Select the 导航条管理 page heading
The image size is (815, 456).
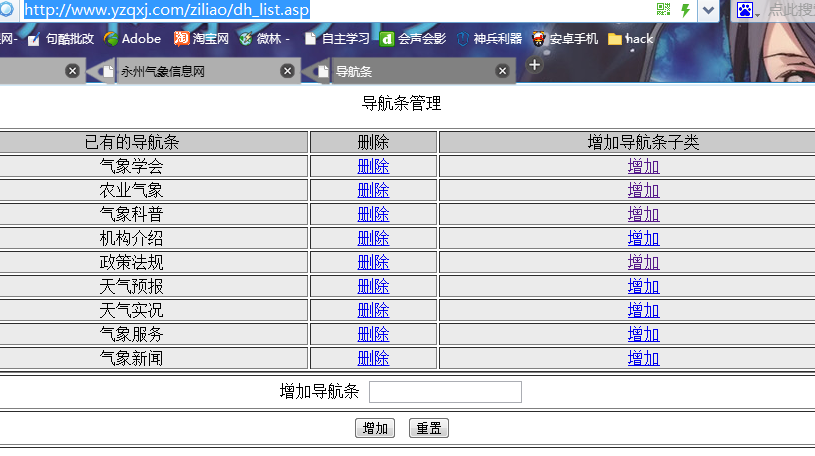pos(401,103)
